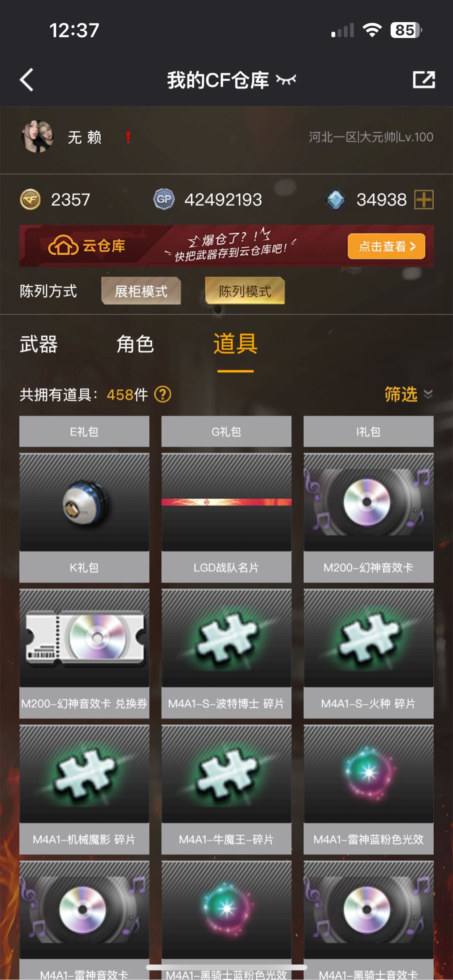The width and height of the screenshot is (453, 980).
Task: Click the 点击查看 button
Action: point(386,246)
